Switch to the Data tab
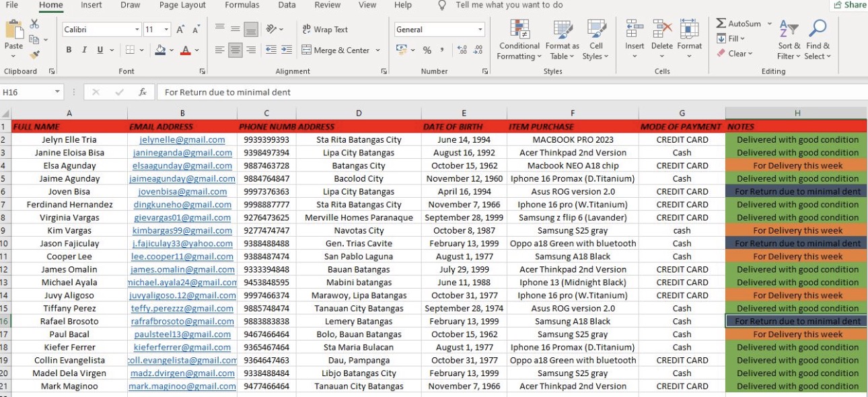This screenshot has width=868, height=397. [287, 5]
